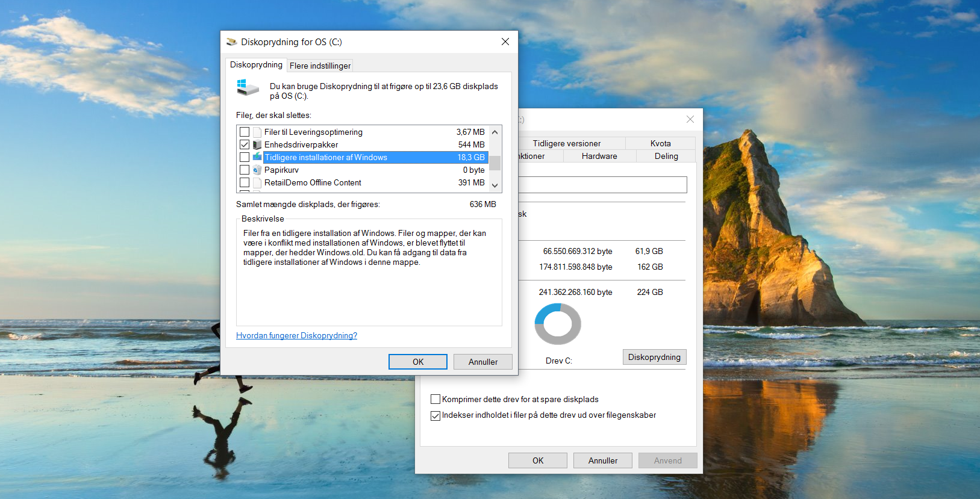Close the drive properties window

pyautogui.click(x=690, y=120)
